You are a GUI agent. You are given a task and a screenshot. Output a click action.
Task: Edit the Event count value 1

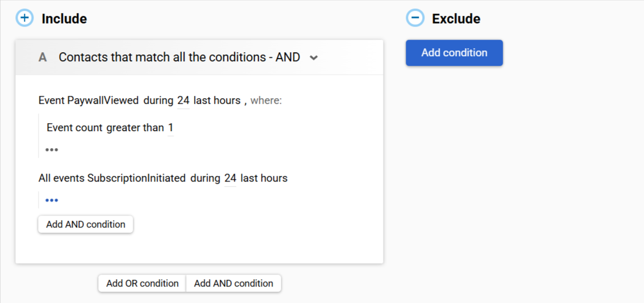click(x=170, y=128)
